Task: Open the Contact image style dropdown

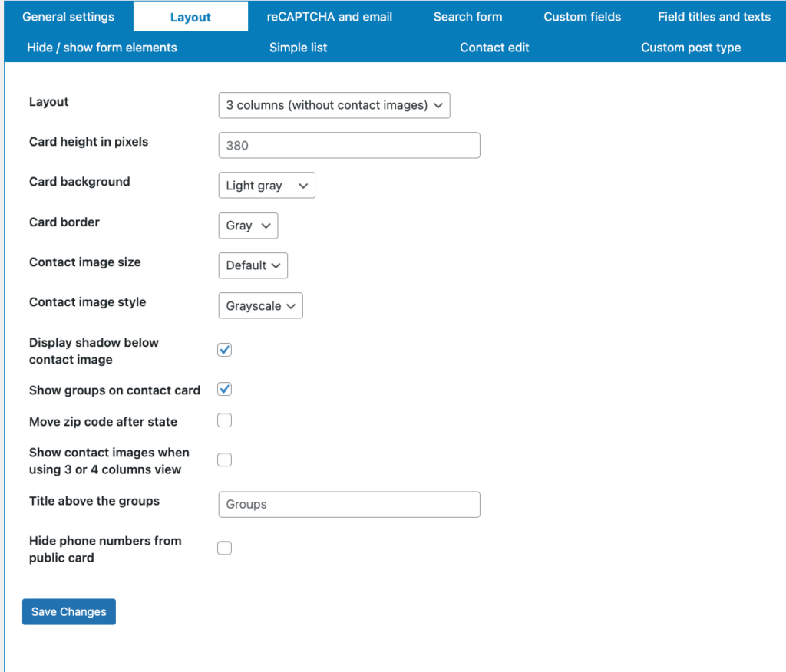Action: [x=261, y=305]
